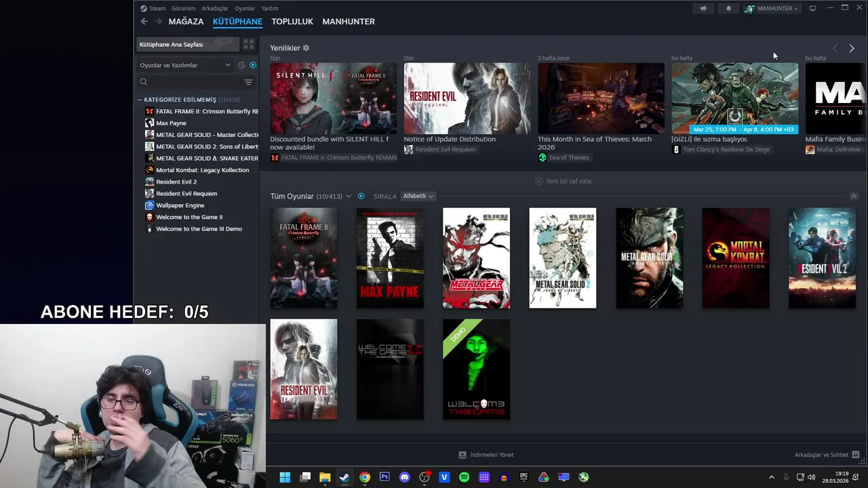Open Photoshop from taskbar
This screenshot has width=868, height=488.
[x=384, y=477]
